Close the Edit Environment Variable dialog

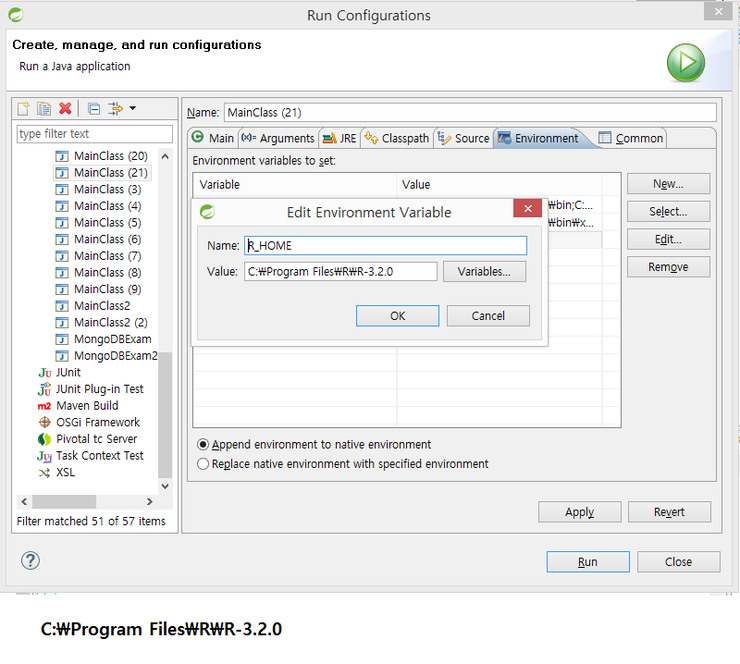527,209
